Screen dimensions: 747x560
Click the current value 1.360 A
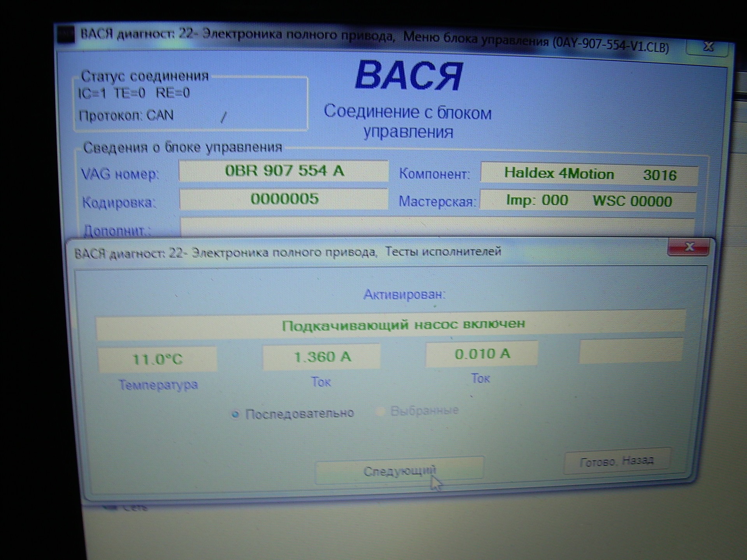pyautogui.click(x=322, y=356)
